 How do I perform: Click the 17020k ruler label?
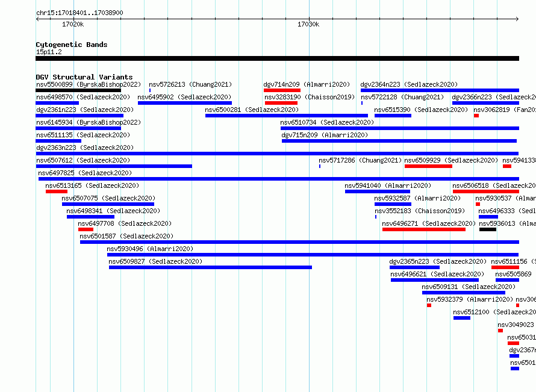pyautogui.click(x=73, y=24)
